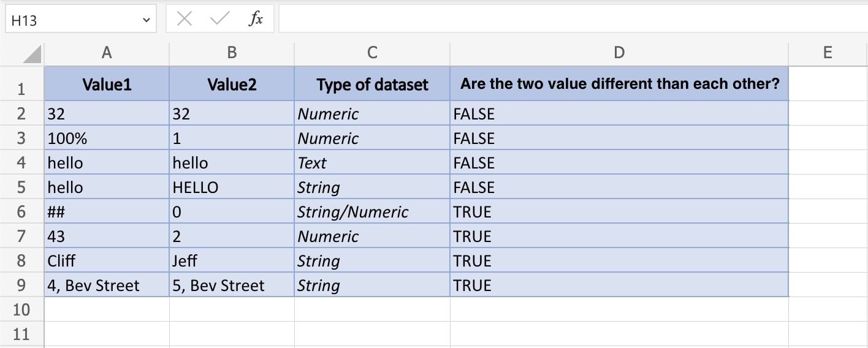Select row 1 header
The height and width of the screenshot is (348, 868).
click(21, 89)
